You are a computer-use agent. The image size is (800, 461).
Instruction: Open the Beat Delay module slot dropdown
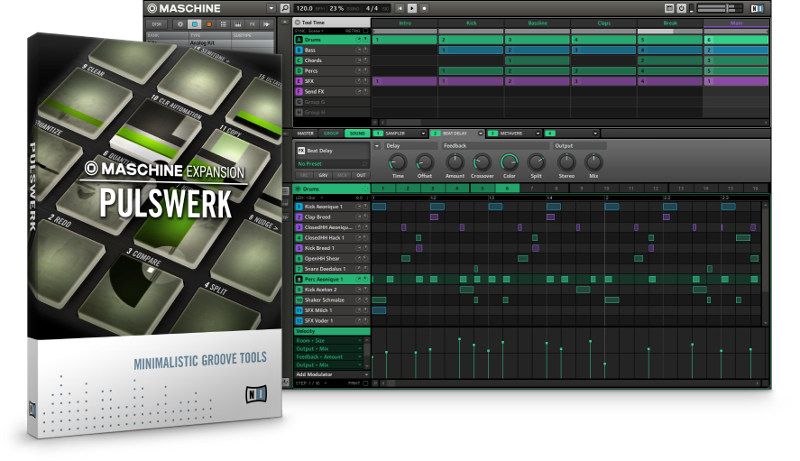[480, 133]
